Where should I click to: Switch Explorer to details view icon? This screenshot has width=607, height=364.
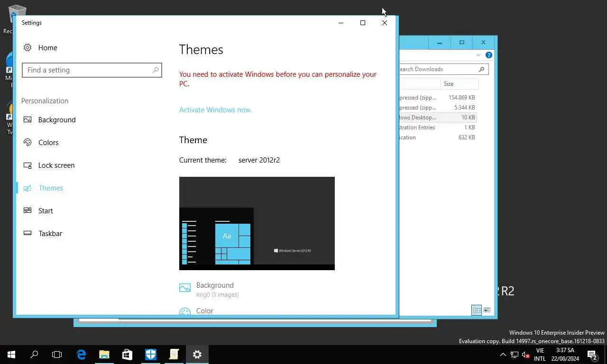pyautogui.click(x=477, y=310)
